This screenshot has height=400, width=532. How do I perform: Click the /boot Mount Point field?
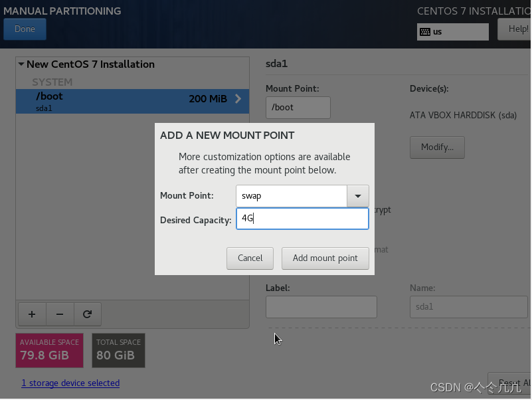point(298,108)
